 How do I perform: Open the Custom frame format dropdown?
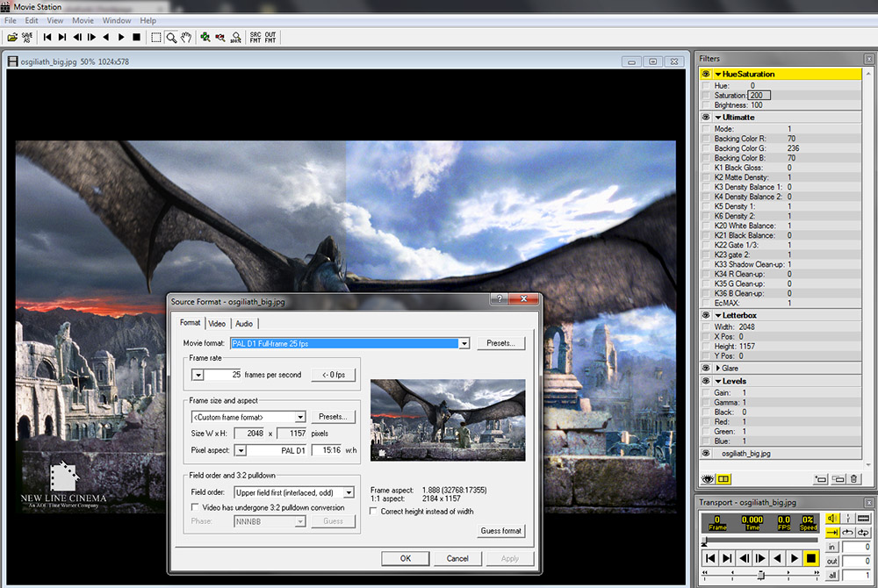click(300, 418)
